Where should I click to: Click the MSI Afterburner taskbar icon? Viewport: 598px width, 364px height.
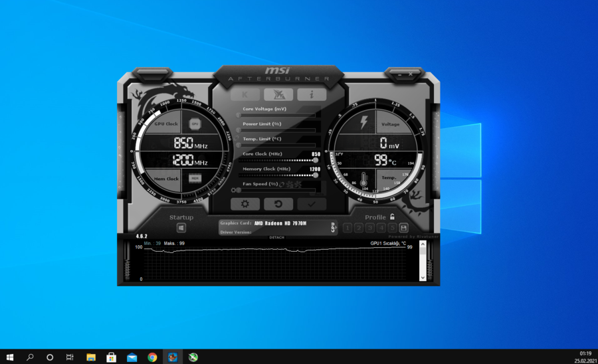[x=173, y=357]
